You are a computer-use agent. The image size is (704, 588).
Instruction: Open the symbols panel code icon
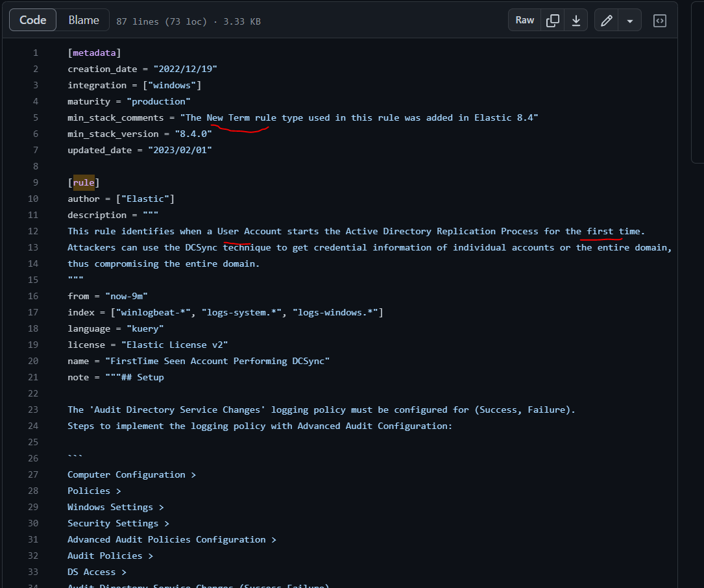coord(659,20)
